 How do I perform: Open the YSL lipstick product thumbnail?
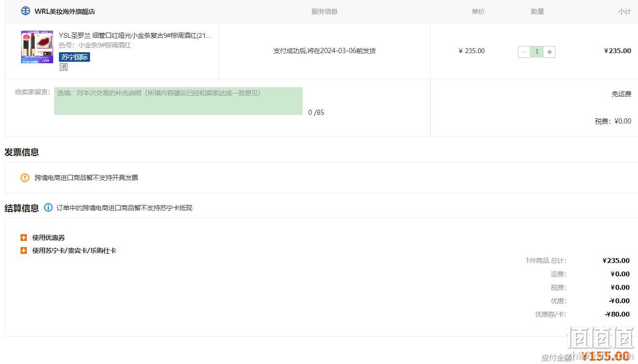pyautogui.click(x=37, y=47)
